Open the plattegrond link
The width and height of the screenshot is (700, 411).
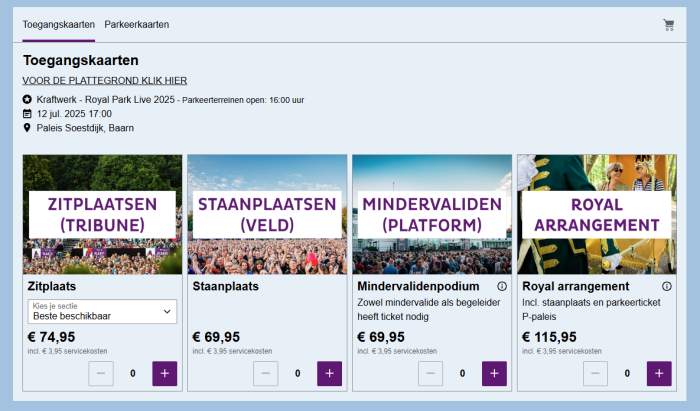[x=104, y=81]
